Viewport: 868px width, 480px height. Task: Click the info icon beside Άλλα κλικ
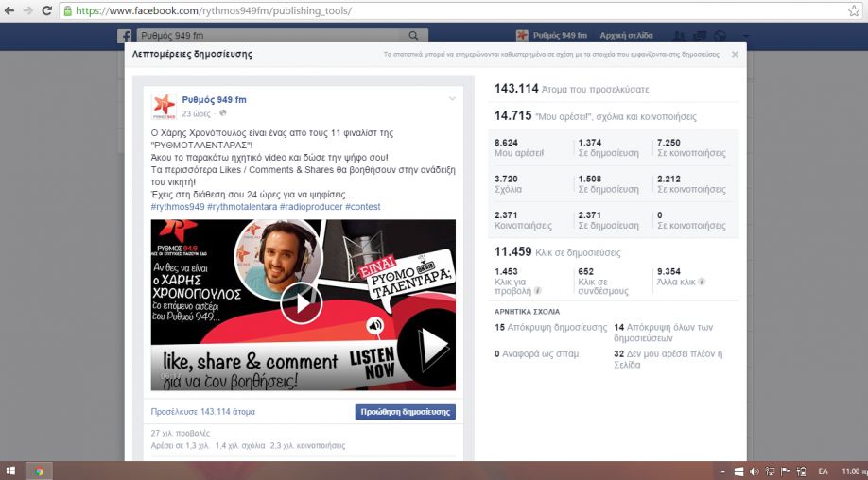[702, 282]
